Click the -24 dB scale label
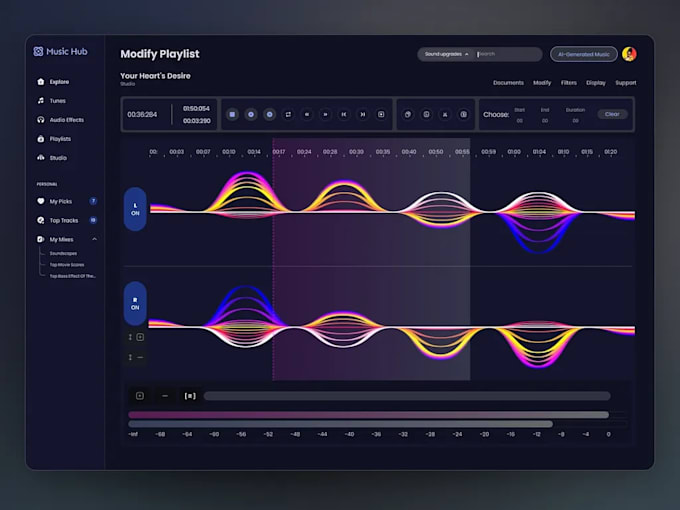680x510 pixels. click(x=457, y=434)
